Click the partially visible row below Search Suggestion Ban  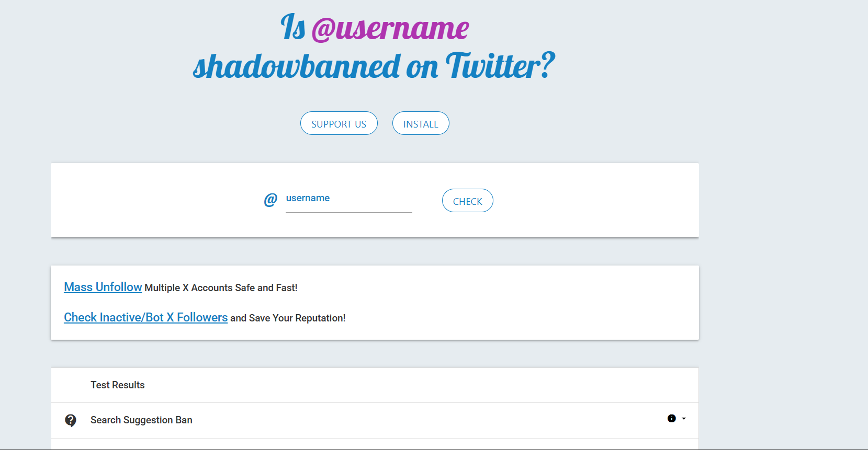click(x=375, y=445)
